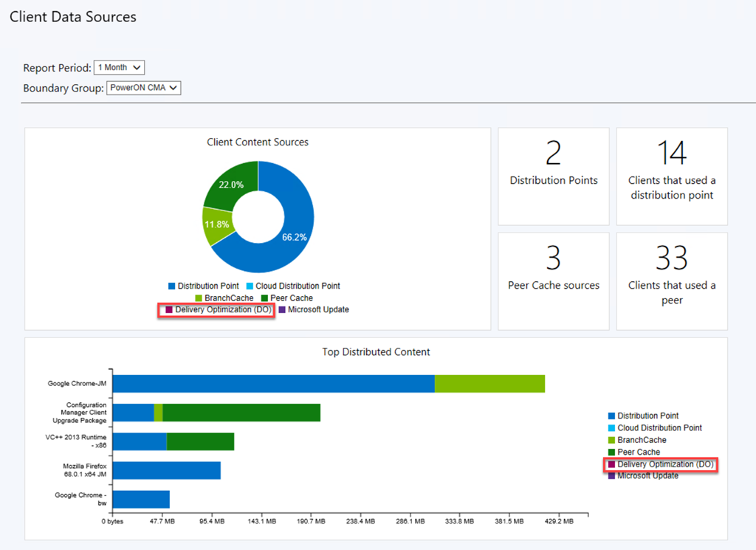Open the Boundary Group dropdown
Viewport: 756px width, 550px height.
point(143,88)
